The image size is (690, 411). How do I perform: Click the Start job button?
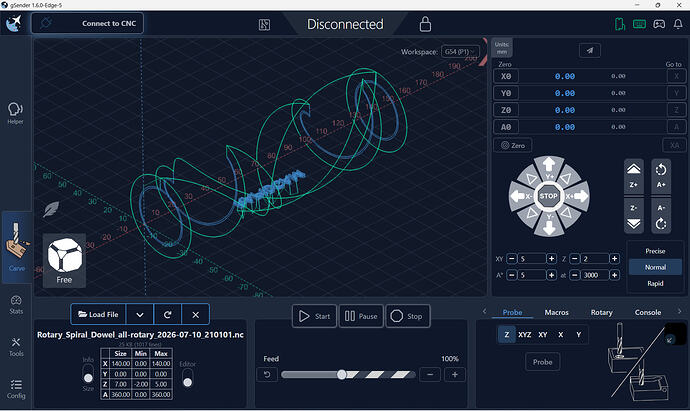[x=314, y=316]
